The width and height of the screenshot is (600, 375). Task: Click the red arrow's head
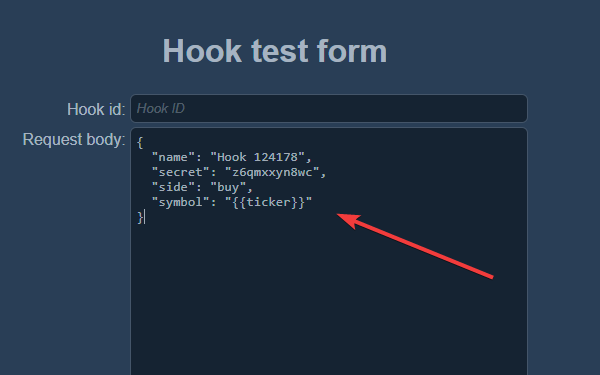click(347, 220)
